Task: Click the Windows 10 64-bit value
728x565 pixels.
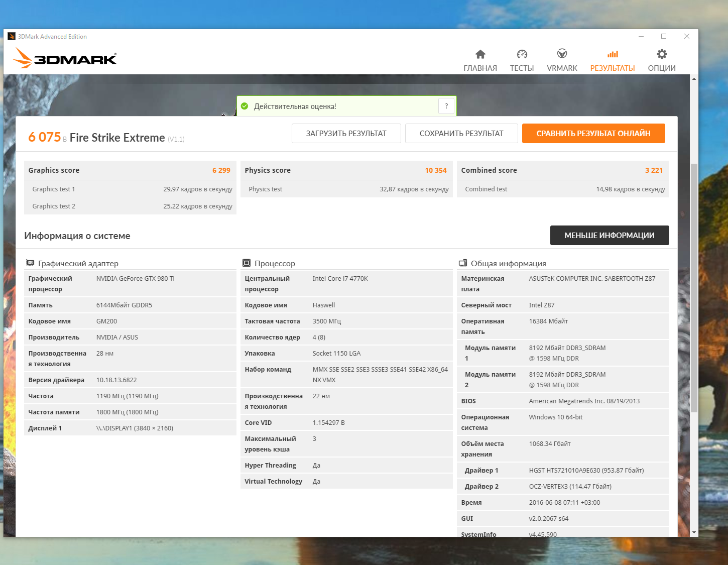Action: (x=556, y=417)
